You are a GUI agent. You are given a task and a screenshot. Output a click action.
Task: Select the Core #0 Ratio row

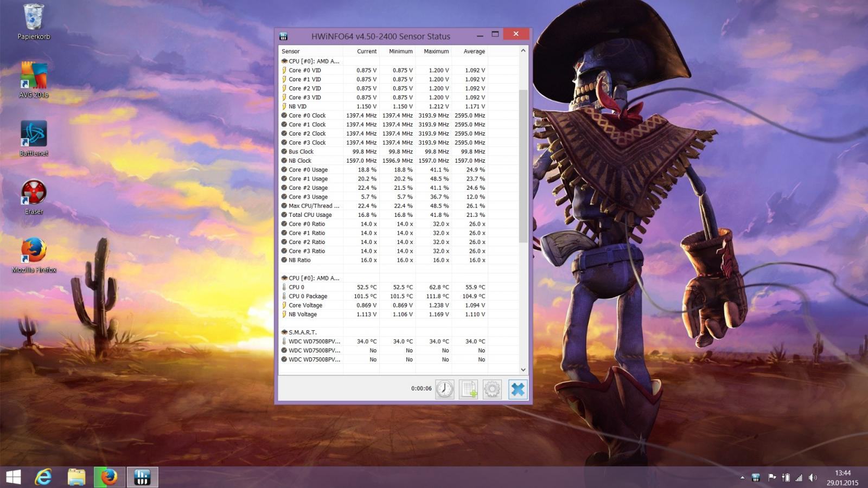[383, 224]
